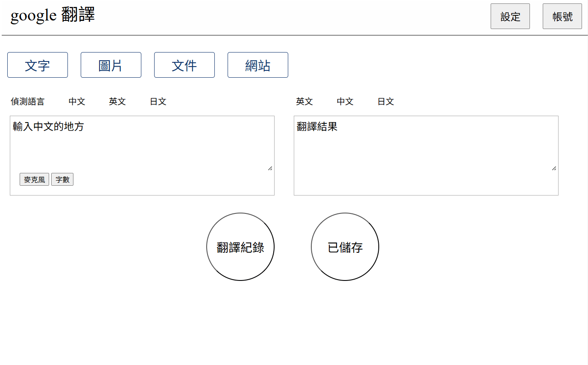Switch to the 文件 document tab
This screenshot has width=588, height=365.
(x=184, y=65)
